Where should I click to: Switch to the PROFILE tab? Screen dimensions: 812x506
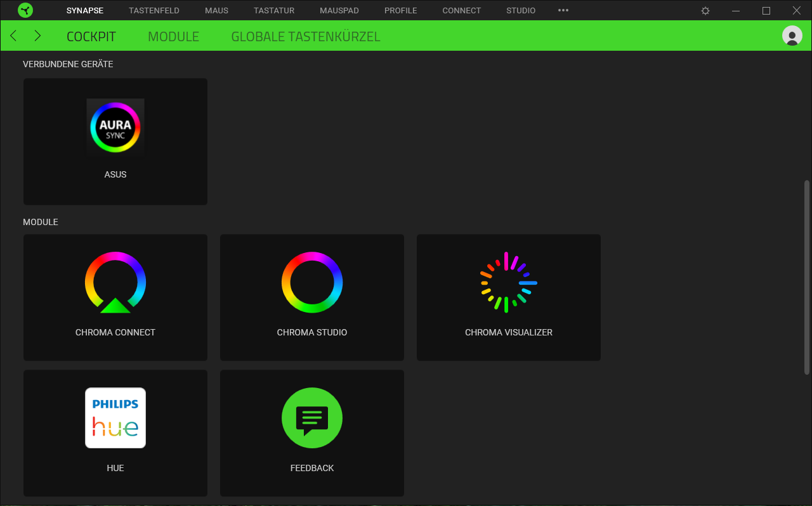pos(401,11)
